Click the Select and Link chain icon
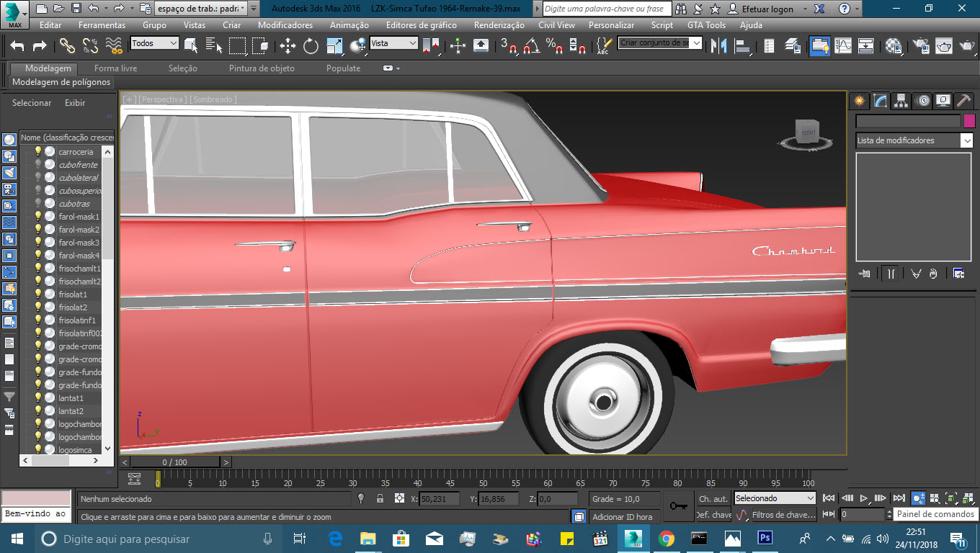The height and width of the screenshot is (553, 980). point(67,46)
